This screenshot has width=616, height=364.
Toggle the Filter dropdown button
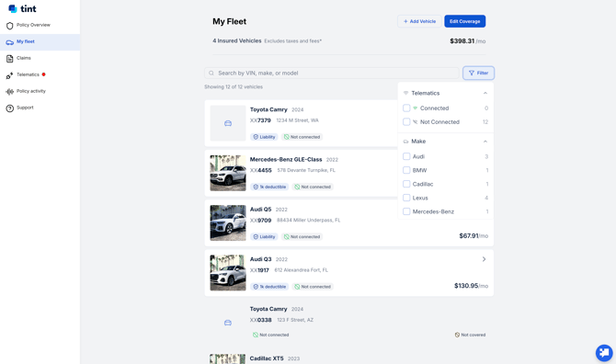tap(478, 73)
